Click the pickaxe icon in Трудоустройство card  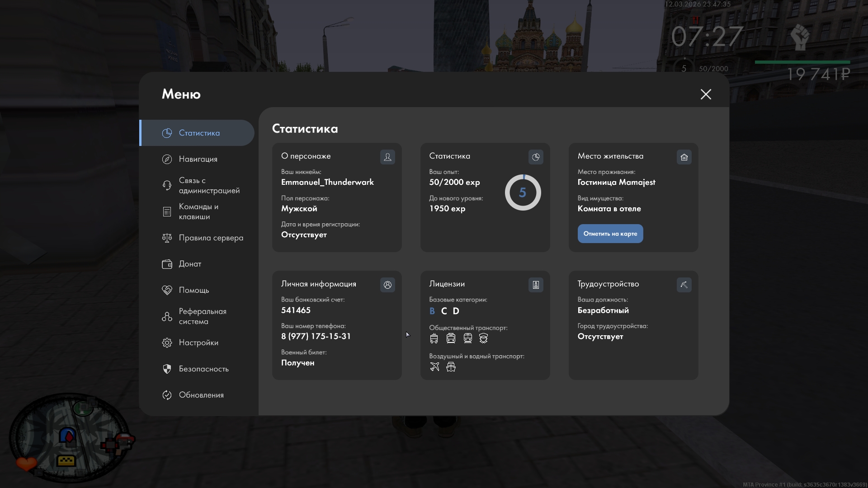[x=684, y=285]
